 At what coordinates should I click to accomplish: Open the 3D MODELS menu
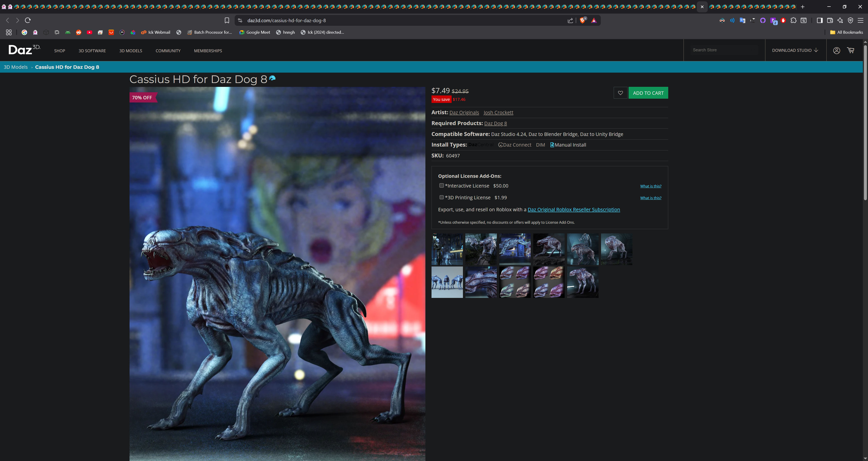click(131, 51)
